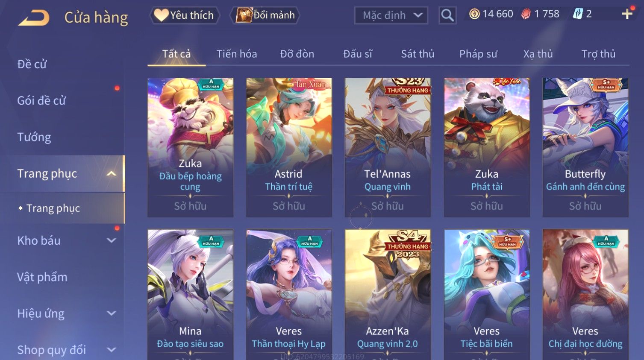Switch to the Sát thủ tab

click(x=418, y=54)
